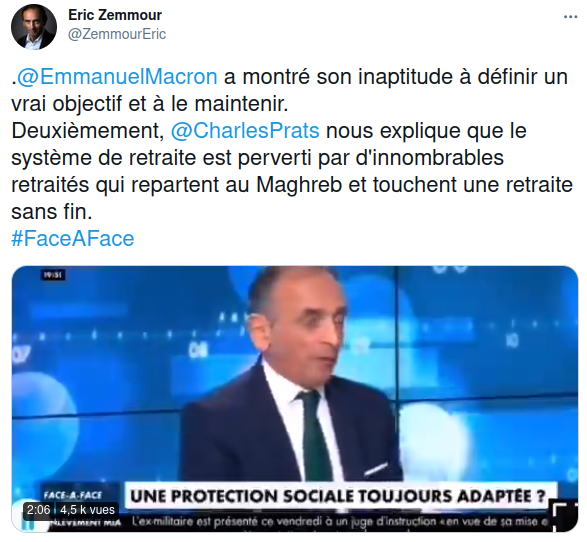587x542 pixels.
Task: Click the @ZemmourEric handle
Action: (117, 34)
